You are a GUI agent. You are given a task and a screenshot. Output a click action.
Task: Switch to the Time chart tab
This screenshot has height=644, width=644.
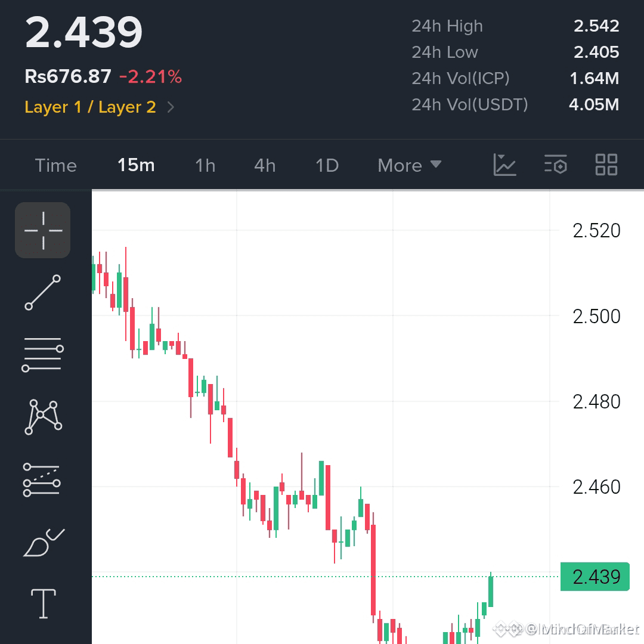click(x=56, y=166)
